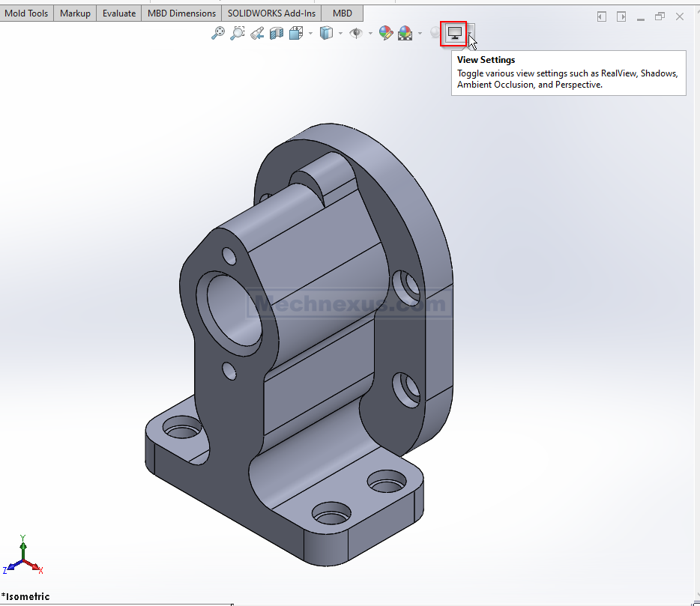
Task: Toggle Hide/Show Items eye icon
Action: pyautogui.click(x=356, y=33)
